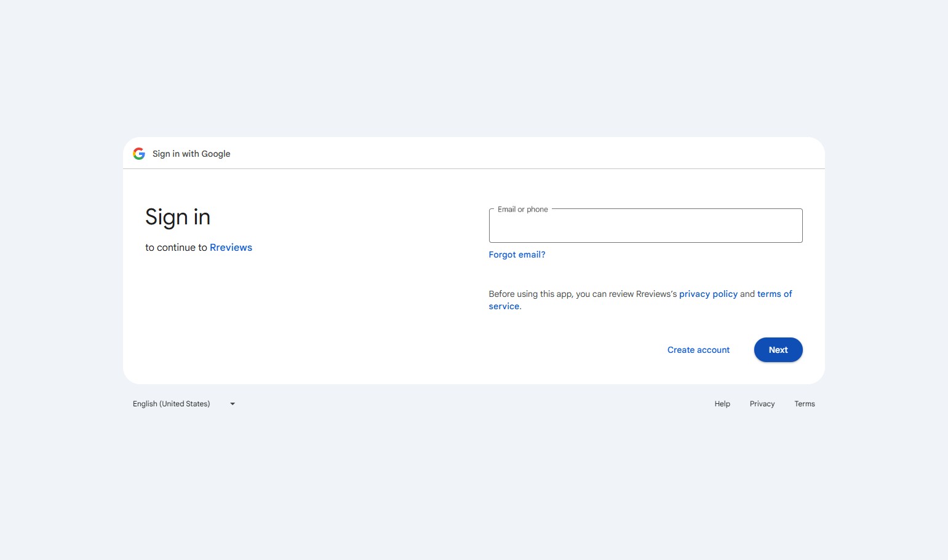Click the Google G logo
Image resolution: width=948 pixels, height=560 pixels.
(x=139, y=154)
